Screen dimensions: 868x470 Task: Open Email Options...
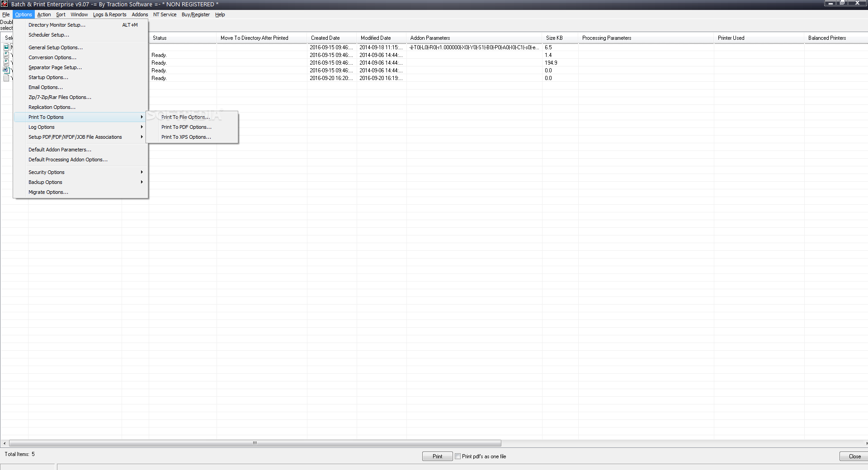click(81, 87)
